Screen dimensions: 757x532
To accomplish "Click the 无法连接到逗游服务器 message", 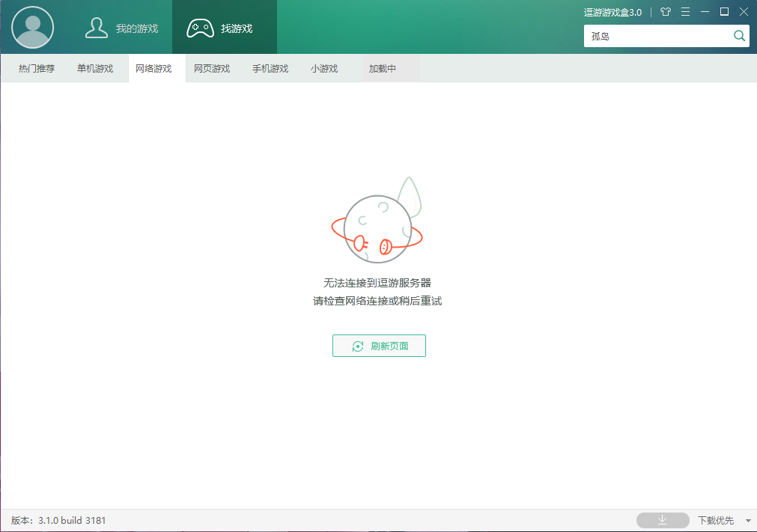I will [x=377, y=283].
